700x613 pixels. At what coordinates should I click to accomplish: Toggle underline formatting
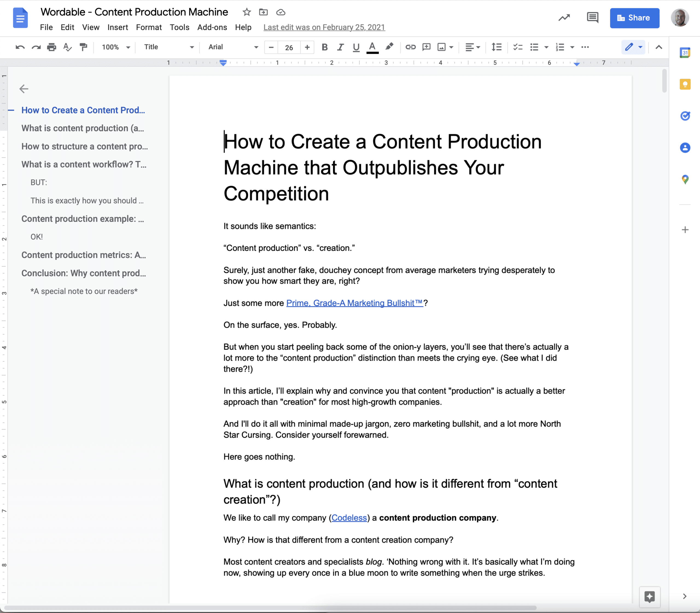coord(356,47)
